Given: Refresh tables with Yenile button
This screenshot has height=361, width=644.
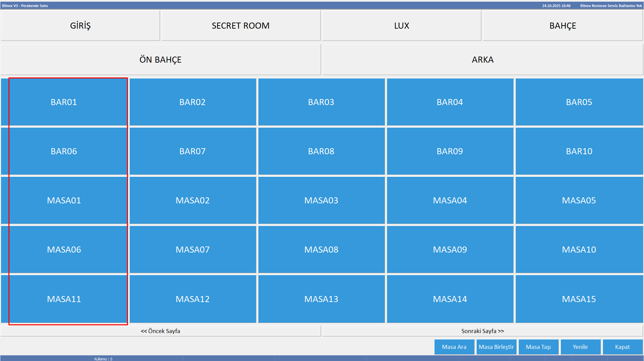Looking at the screenshot, I should (x=580, y=347).
